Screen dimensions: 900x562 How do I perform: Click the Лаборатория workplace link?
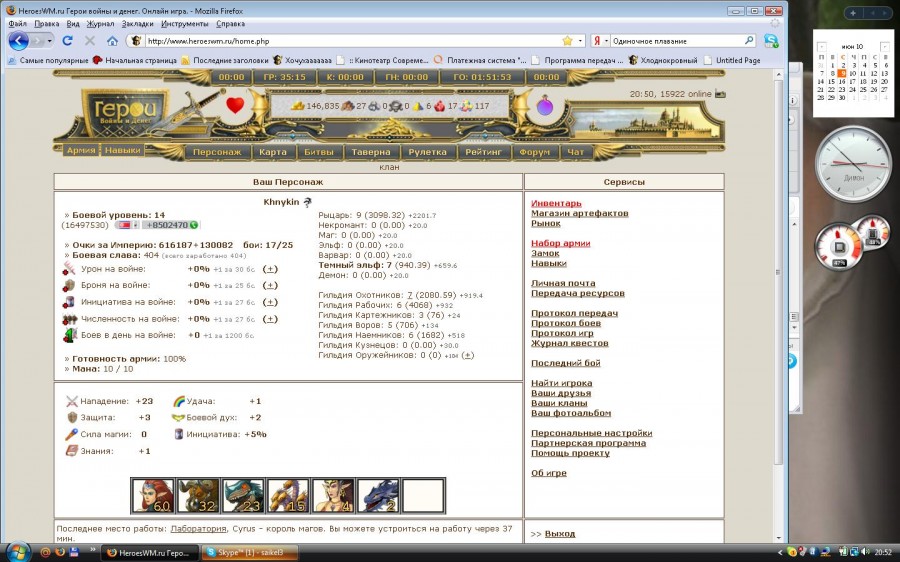click(x=199, y=529)
